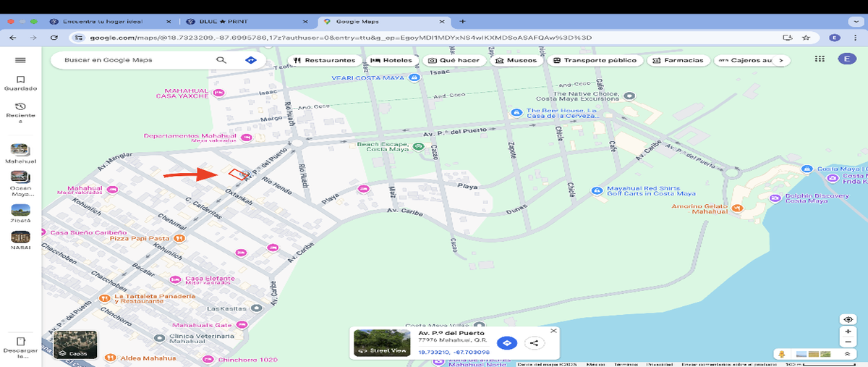Open the Google apps grid
Screen dimensions: 868x367
(820, 59)
